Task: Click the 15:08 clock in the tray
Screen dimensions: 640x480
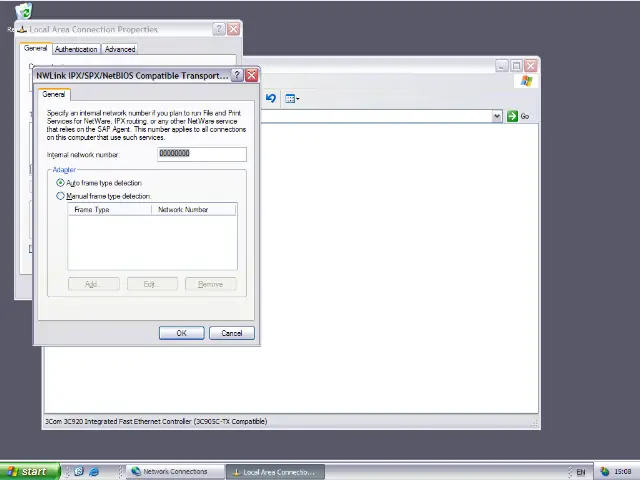Action: point(623,471)
